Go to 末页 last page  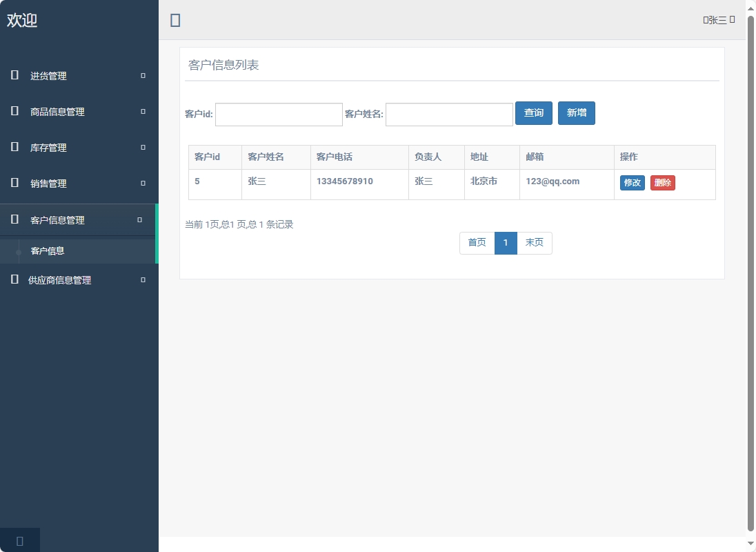coord(535,243)
